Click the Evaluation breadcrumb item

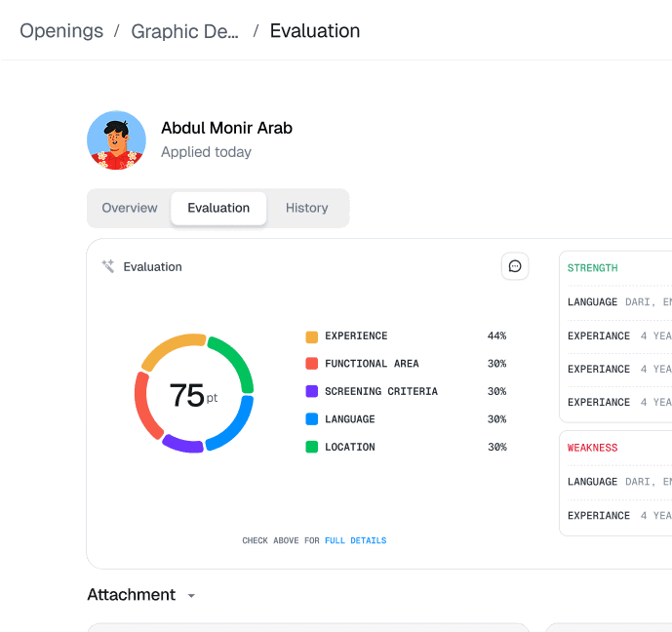[x=315, y=31]
